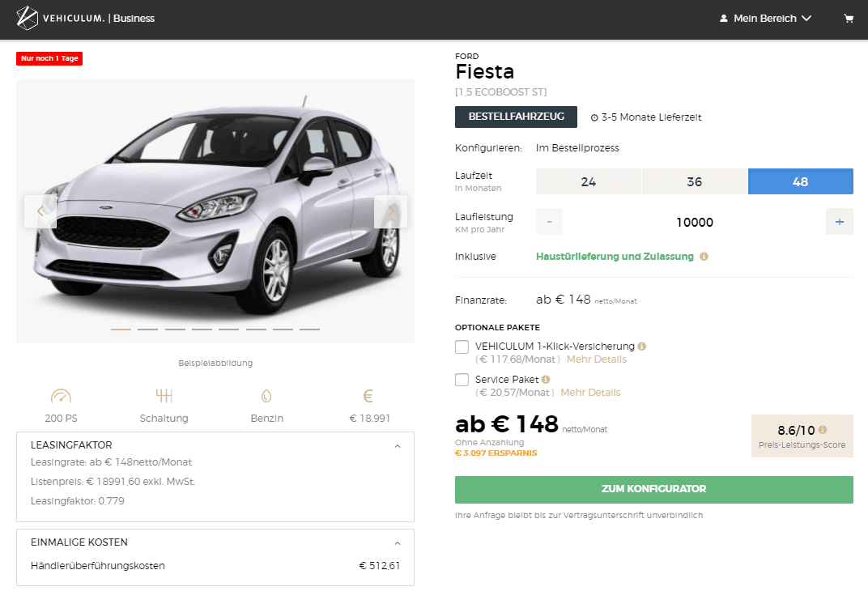Open the shopping cart
The width and height of the screenshot is (868, 604).
(848, 19)
